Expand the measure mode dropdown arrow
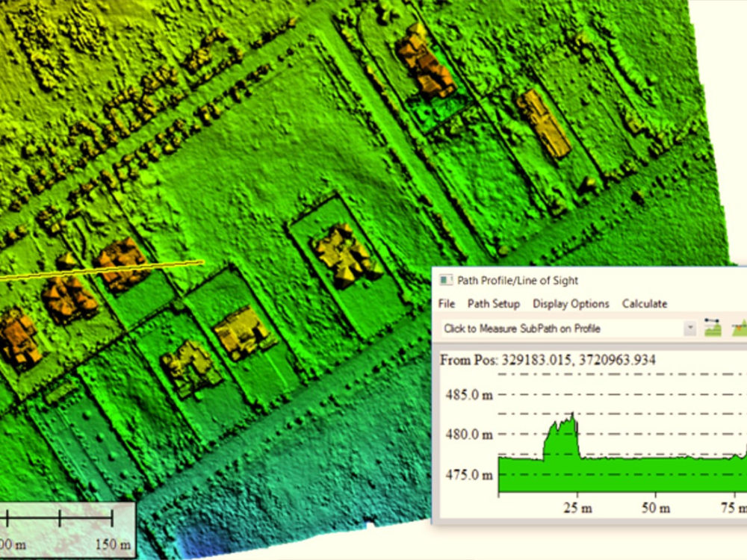747x560 pixels. pos(691,328)
